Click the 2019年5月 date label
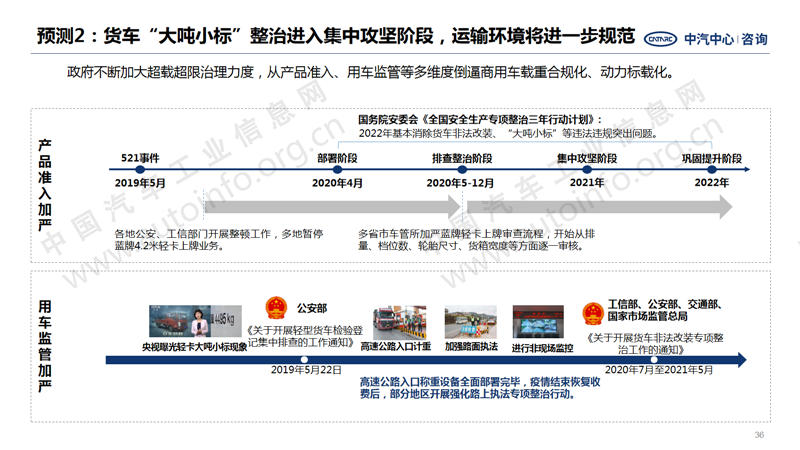Screen dimensions: 800x450 pyautogui.click(x=140, y=183)
